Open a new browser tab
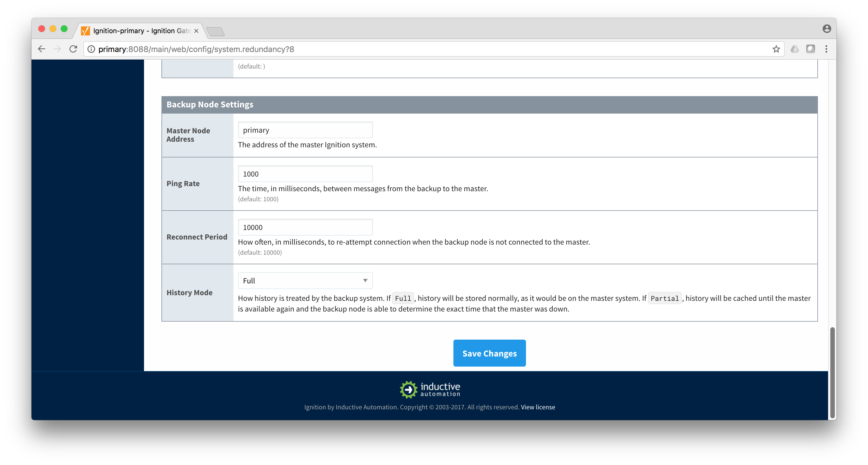 216,32
